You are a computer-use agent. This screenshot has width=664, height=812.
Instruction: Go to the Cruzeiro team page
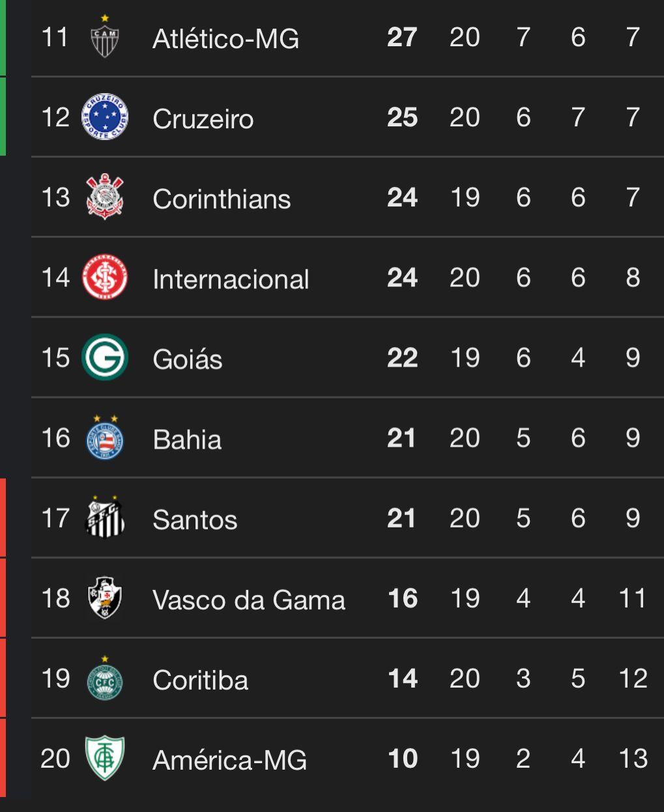click(x=203, y=119)
